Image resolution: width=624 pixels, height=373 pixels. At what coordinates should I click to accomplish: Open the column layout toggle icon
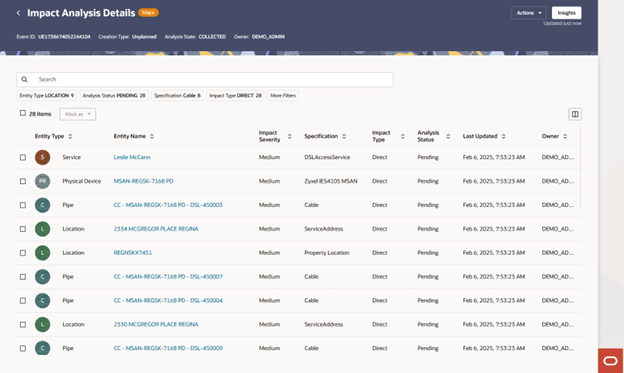coord(575,114)
